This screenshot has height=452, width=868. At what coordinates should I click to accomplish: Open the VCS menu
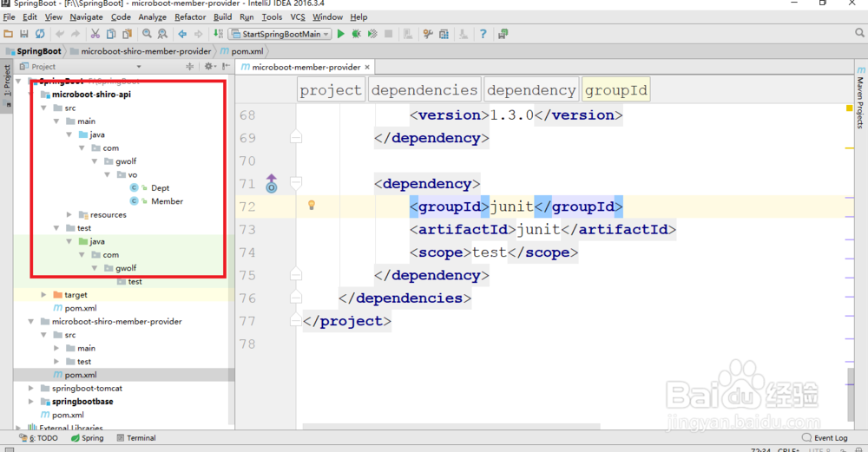pos(298,17)
